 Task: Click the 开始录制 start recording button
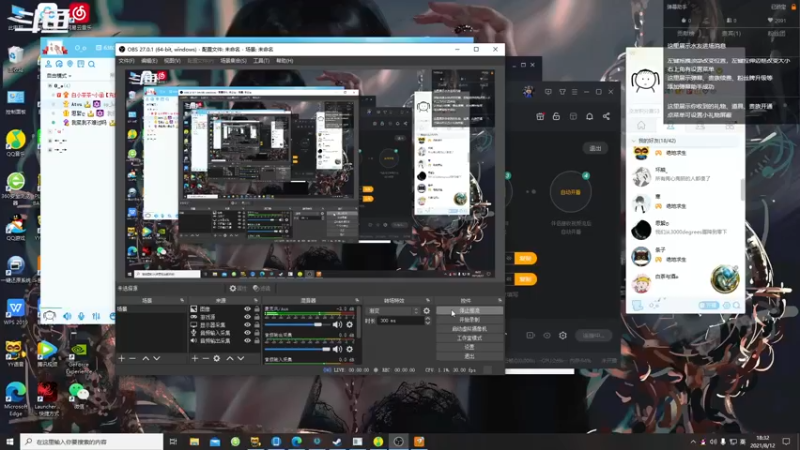click(469, 319)
